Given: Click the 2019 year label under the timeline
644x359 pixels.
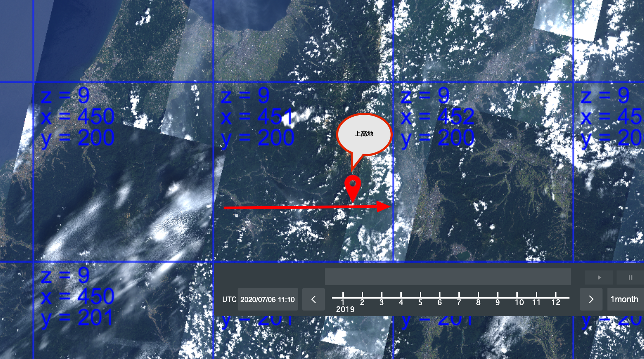Looking at the screenshot, I should (345, 309).
